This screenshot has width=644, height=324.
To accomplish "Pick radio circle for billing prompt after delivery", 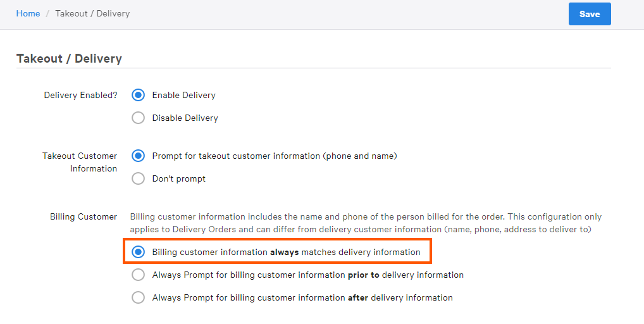I will pos(138,297).
